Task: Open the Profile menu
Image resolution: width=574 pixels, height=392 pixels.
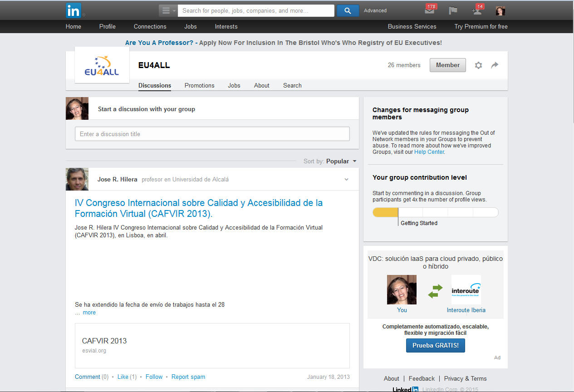Action: pyautogui.click(x=108, y=26)
